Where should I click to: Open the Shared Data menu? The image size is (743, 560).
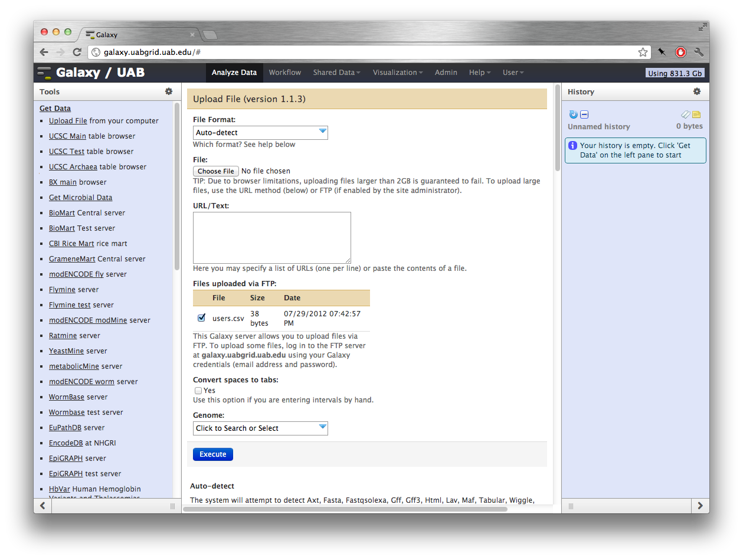(336, 73)
